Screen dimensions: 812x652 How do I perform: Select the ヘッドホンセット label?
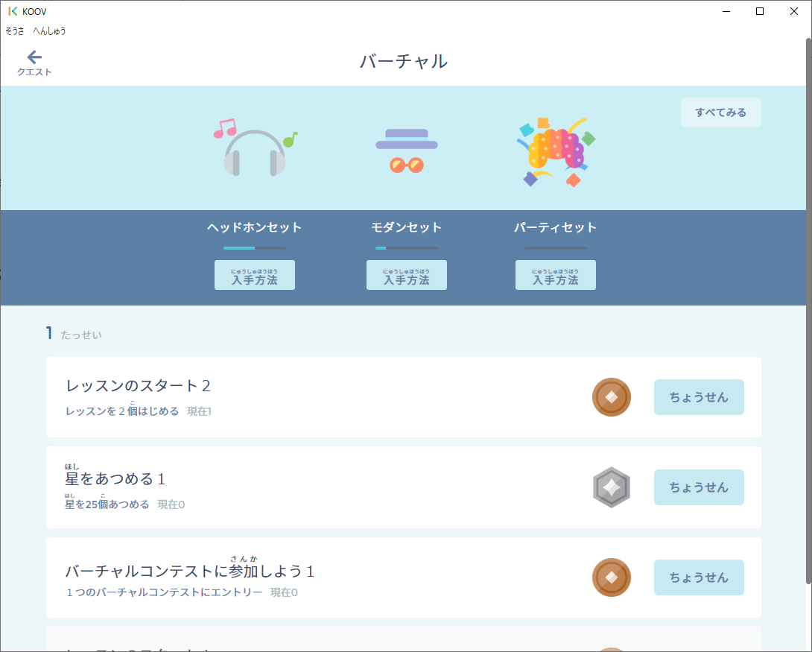pos(254,227)
